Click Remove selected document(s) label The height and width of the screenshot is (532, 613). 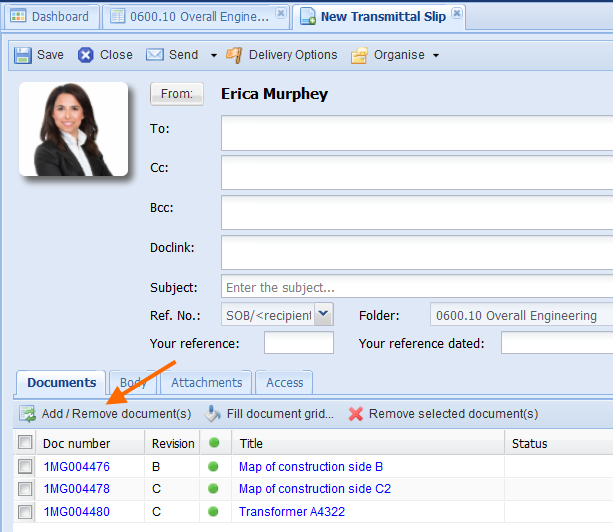tap(453, 414)
